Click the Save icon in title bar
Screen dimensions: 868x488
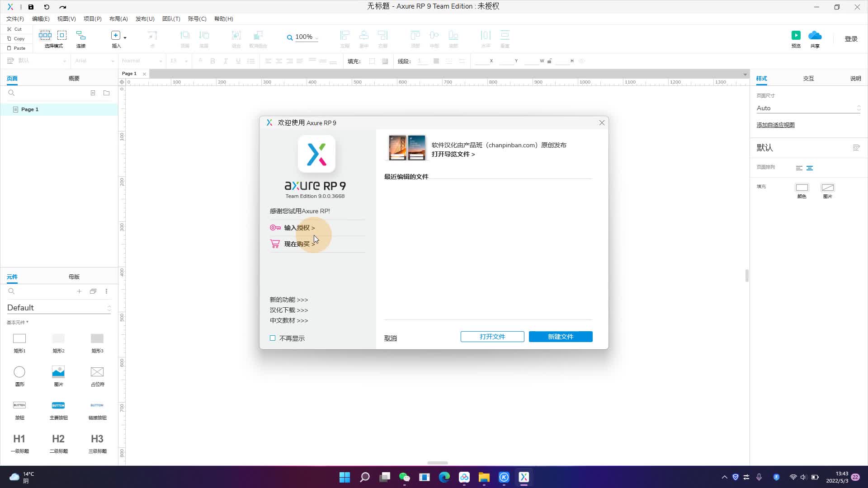coord(31,7)
